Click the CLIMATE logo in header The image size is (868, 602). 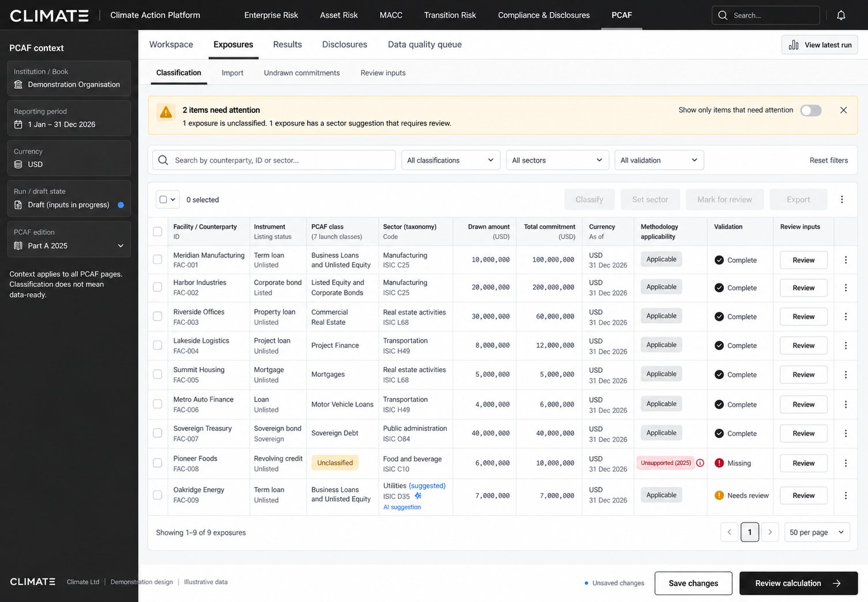click(x=50, y=16)
